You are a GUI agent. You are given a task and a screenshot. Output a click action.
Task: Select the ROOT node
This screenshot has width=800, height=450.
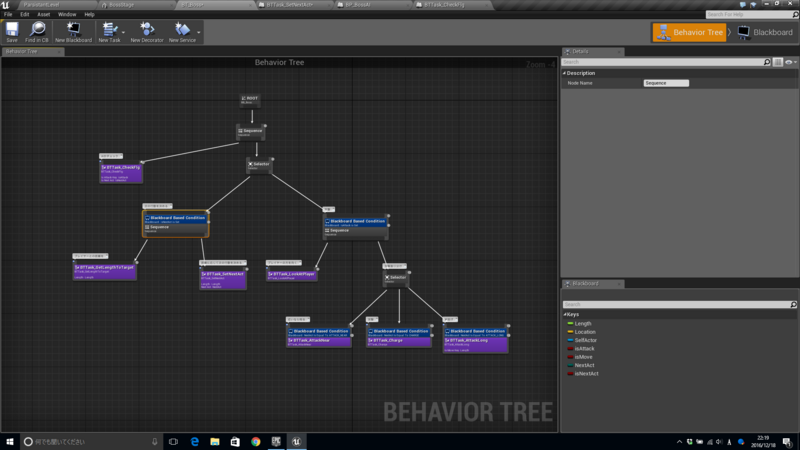pyautogui.click(x=250, y=100)
